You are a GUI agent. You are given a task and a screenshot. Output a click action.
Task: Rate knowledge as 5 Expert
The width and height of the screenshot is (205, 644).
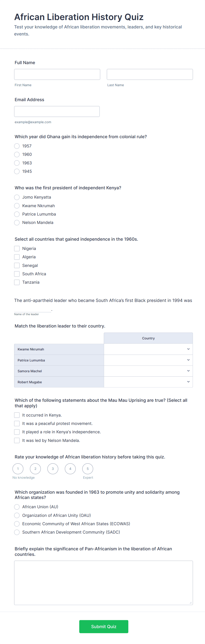(88, 469)
